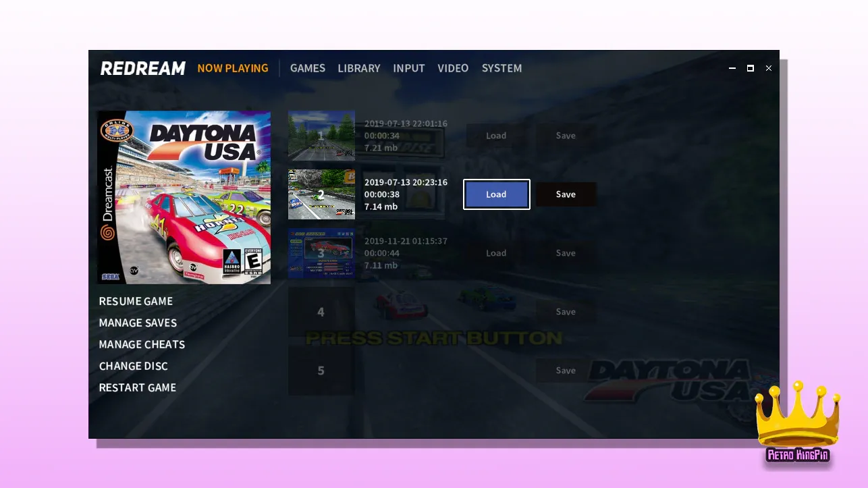
Task: Click the 2019-07-13 22:01:16 timestamp
Action: click(406, 124)
